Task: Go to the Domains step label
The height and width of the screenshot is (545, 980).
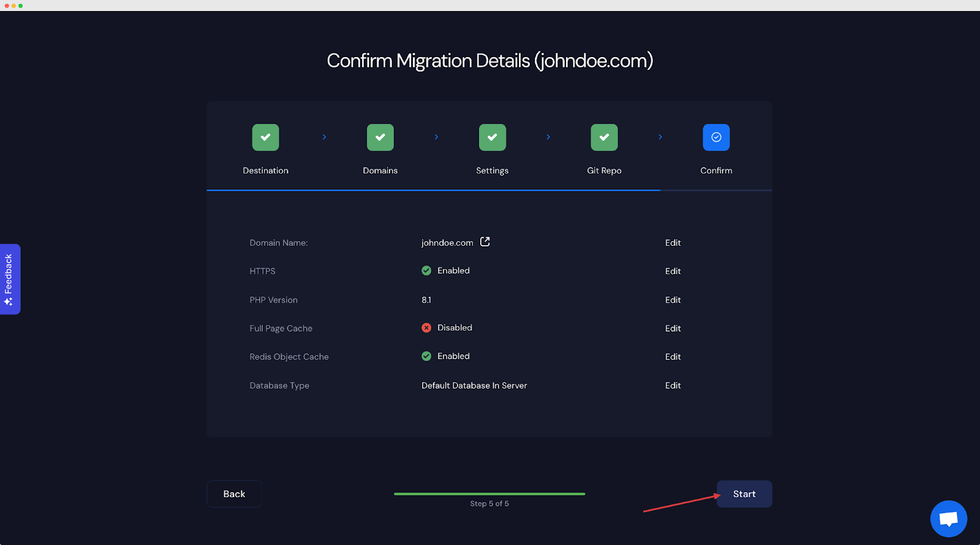Action: 380,170
